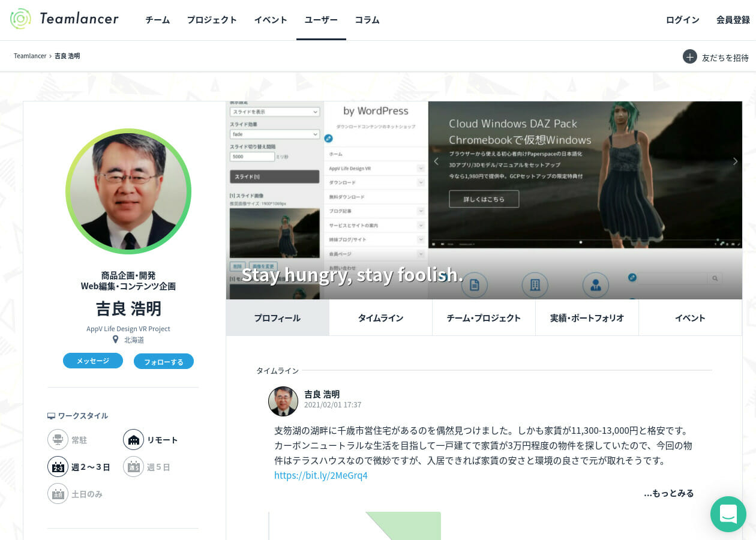Send a message with メッセージ button
This screenshot has height=540, width=756.
point(93,361)
